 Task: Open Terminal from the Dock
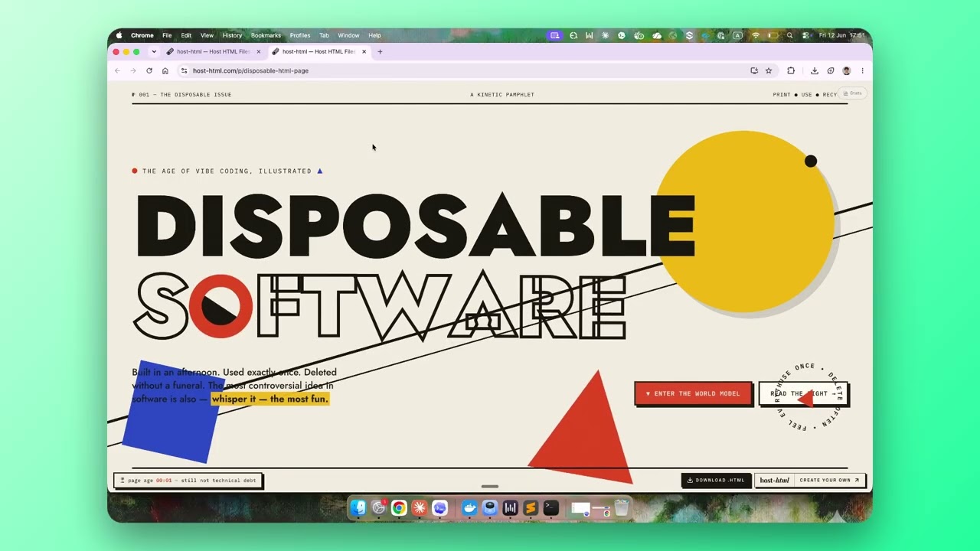pos(550,507)
